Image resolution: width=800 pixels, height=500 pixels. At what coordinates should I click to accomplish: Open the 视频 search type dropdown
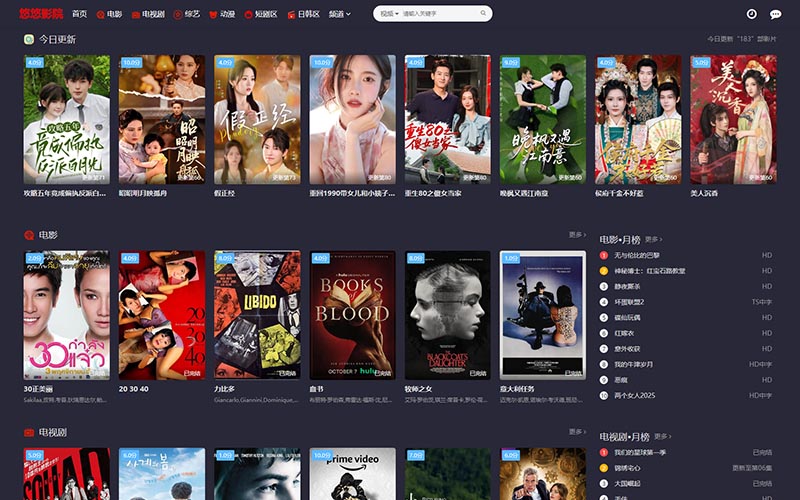(x=389, y=14)
